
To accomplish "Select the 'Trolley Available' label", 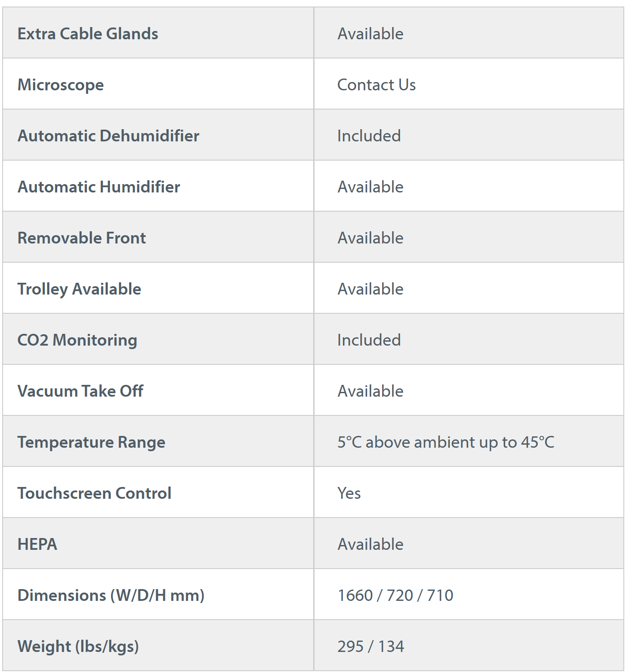I will tap(79, 289).
